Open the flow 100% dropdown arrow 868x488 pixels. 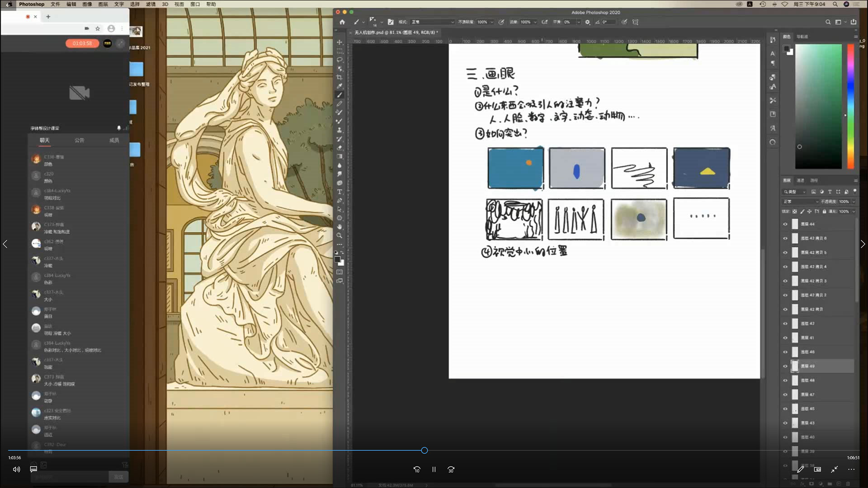point(535,22)
